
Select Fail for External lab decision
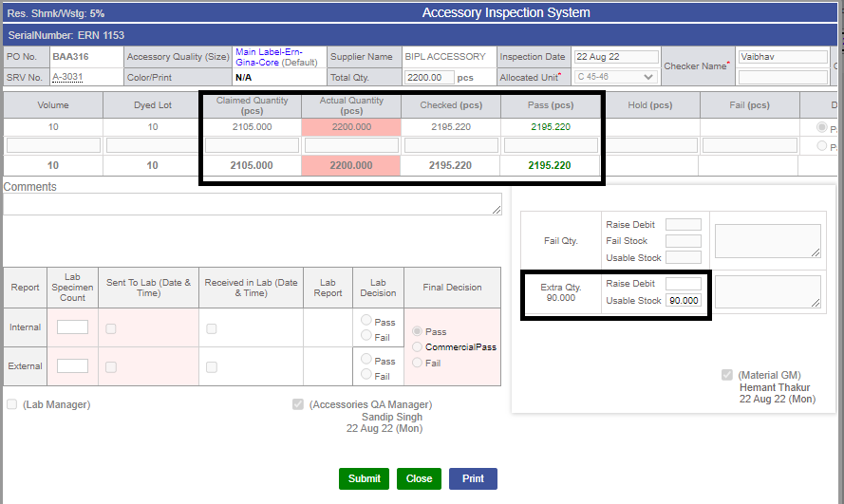(366, 374)
